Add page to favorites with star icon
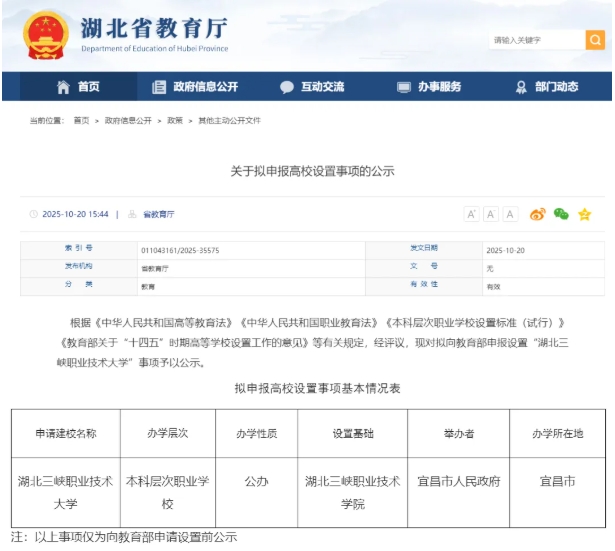Image resolution: width=615 pixels, height=551 pixels. [585, 214]
